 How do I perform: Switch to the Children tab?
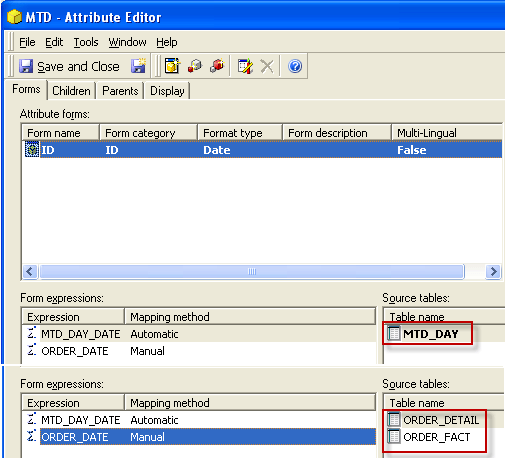(71, 91)
